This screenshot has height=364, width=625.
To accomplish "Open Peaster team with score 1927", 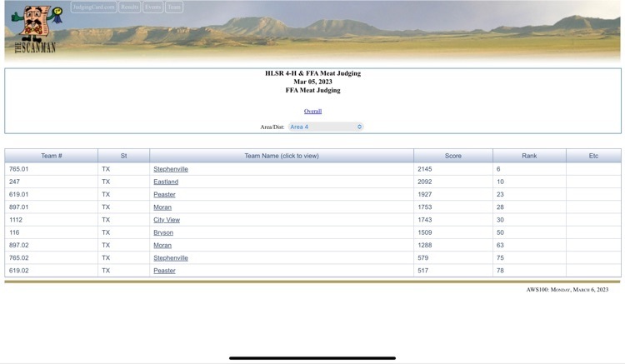I will (164, 194).
